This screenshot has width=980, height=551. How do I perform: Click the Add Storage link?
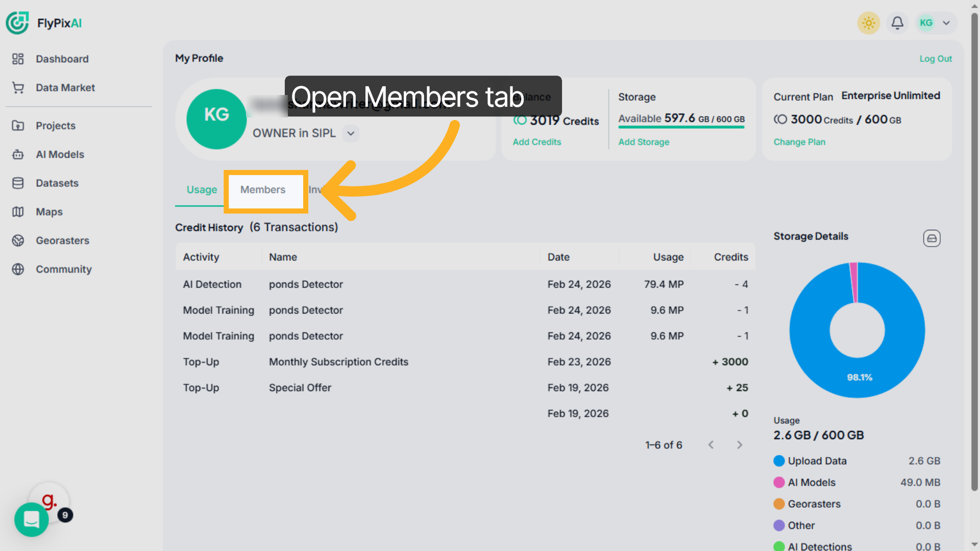(x=644, y=142)
